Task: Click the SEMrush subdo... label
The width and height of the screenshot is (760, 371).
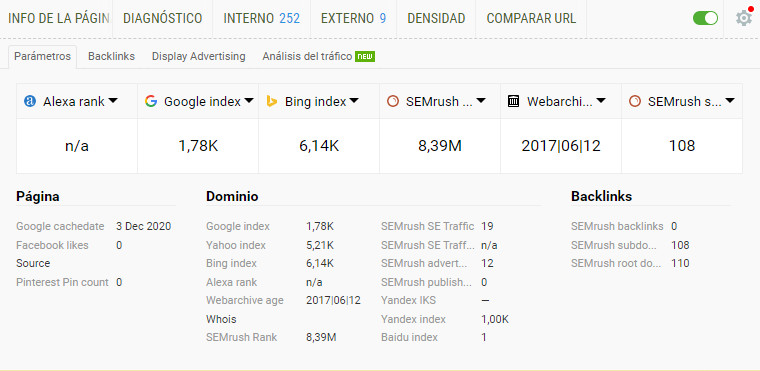Action: click(x=614, y=245)
